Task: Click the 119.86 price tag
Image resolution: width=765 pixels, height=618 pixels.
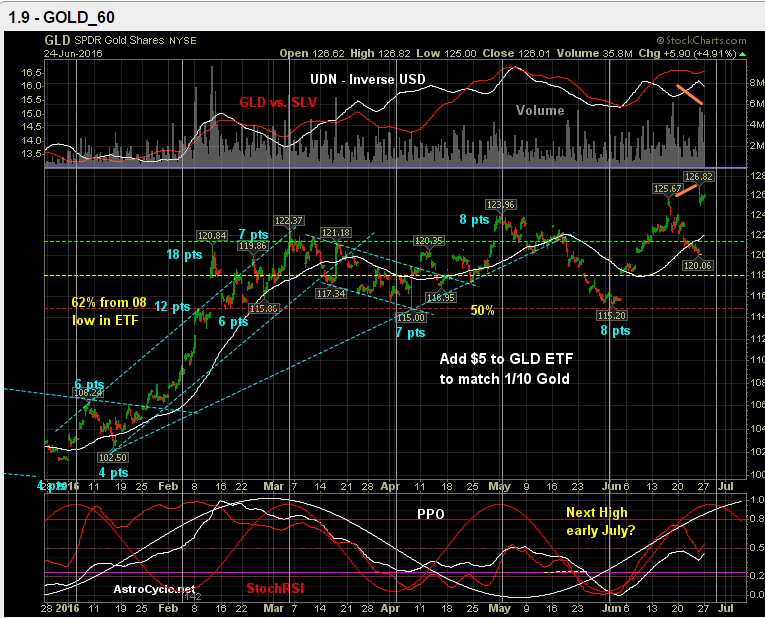Action: click(x=253, y=246)
